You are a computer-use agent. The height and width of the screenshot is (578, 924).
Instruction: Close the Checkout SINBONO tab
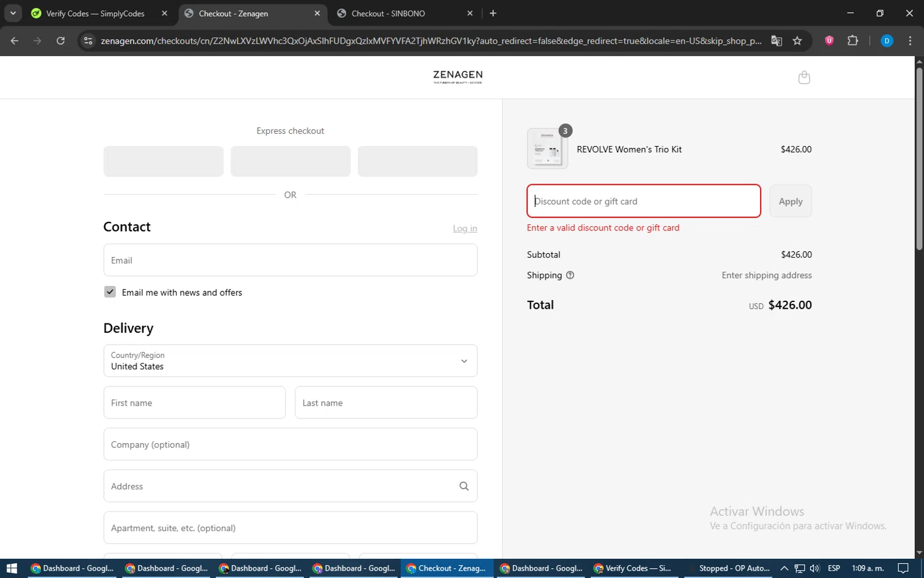coord(470,13)
